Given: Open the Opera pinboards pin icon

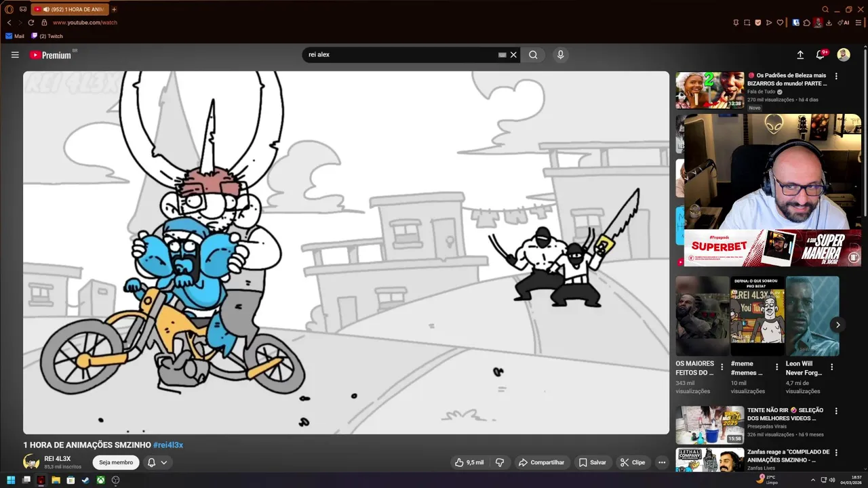Looking at the screenshot, I should (736, 22).
